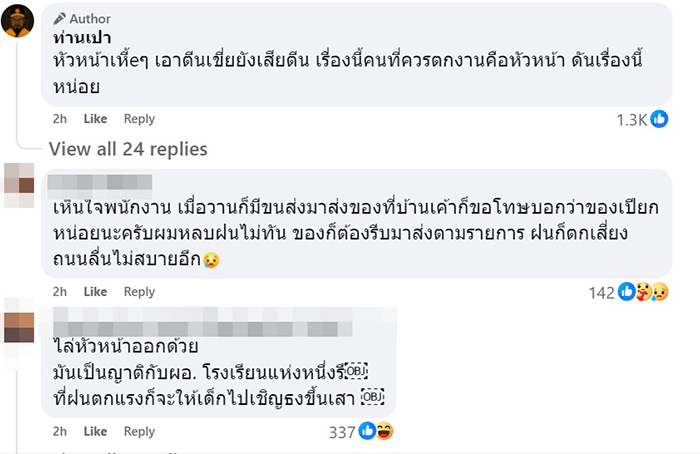Like the comment by ท่านเปา

tap(95, 119)
